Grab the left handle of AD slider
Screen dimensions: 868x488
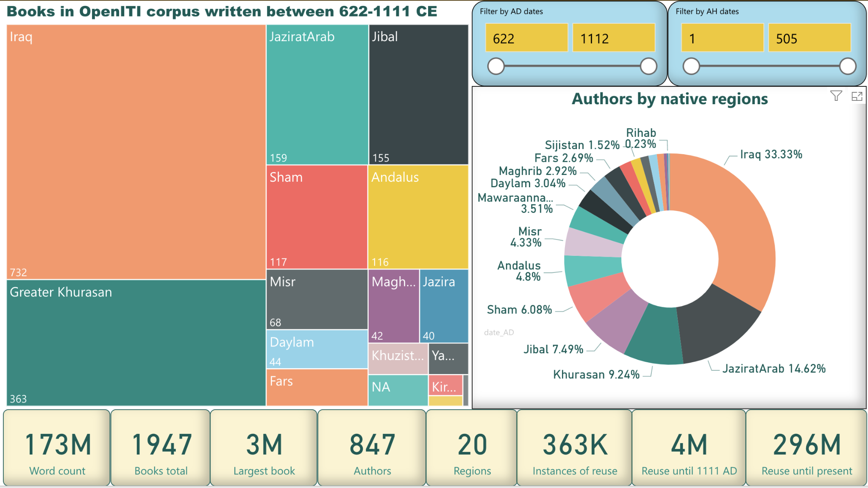pos(496,66)
